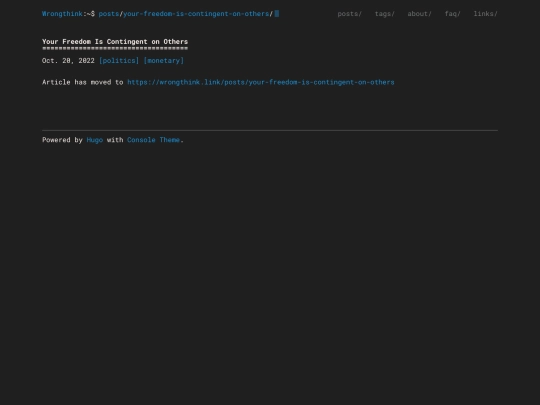Go to the tags/ menu item
The image size is (540, 405).
[385, 14]
